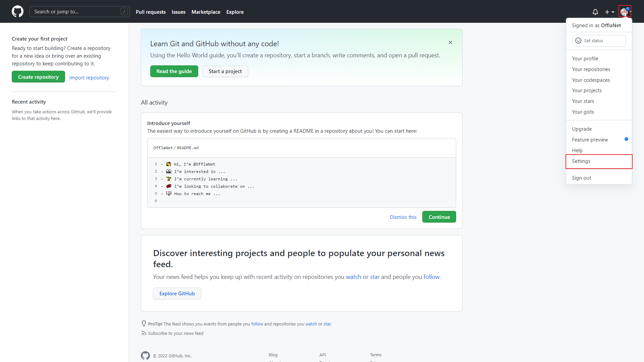This screenshot has width=644, height=362.
Task: Open Settings from the user menu
Action: tap(581, 161)
